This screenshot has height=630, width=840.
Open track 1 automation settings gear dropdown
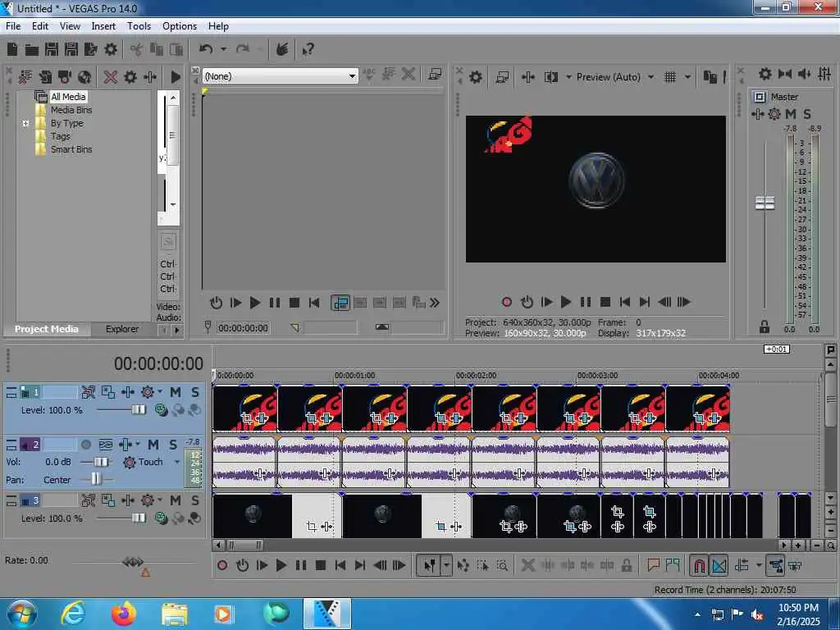[x=160, y=392]
